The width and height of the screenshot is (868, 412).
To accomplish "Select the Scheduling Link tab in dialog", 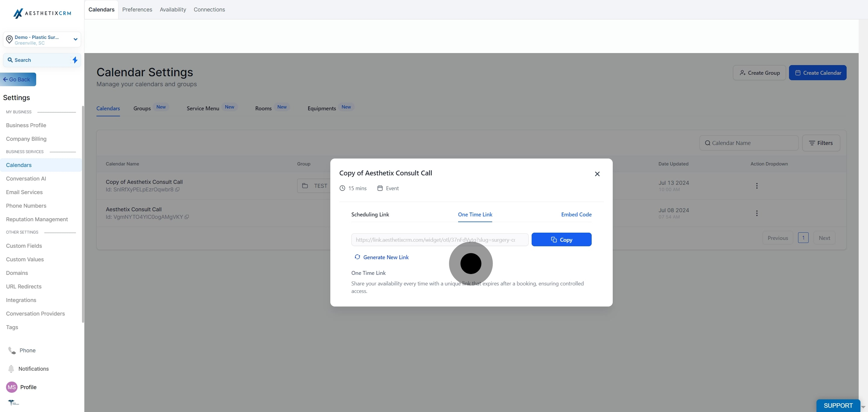I will click(370, 215).
